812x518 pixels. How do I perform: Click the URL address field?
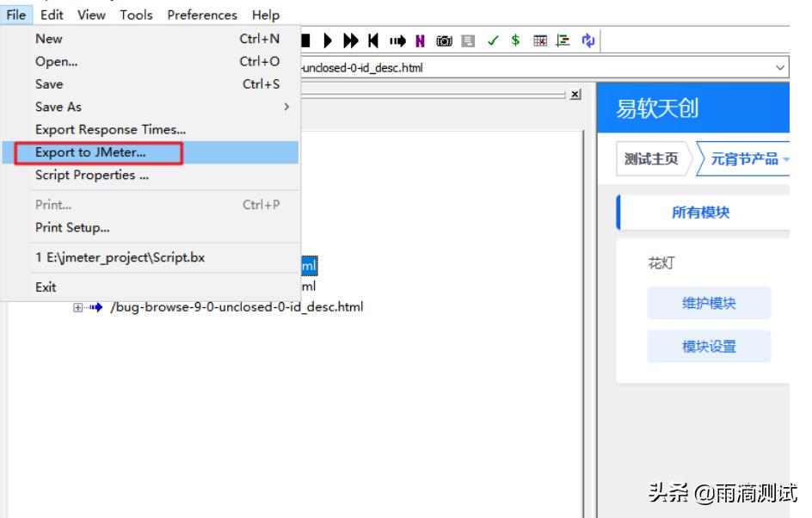pos(538,68)
